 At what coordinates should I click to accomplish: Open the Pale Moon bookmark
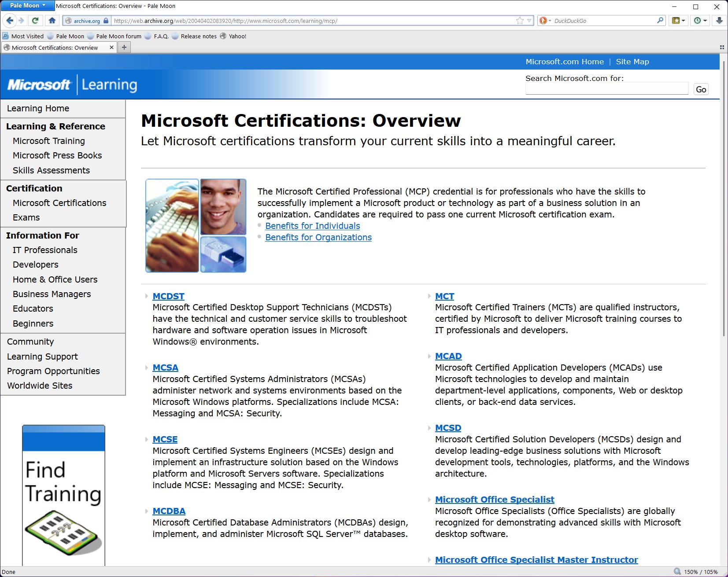(66, 36)
